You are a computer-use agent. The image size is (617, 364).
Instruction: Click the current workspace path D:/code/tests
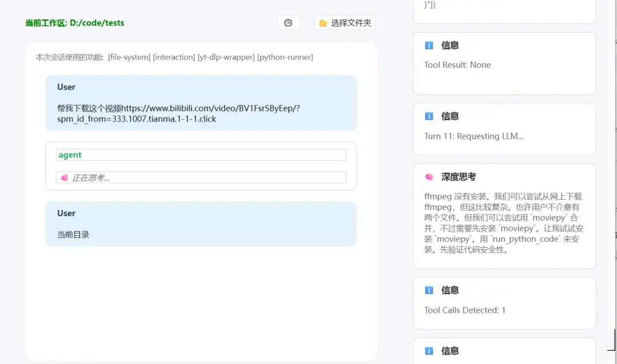(x=97, y=23)
